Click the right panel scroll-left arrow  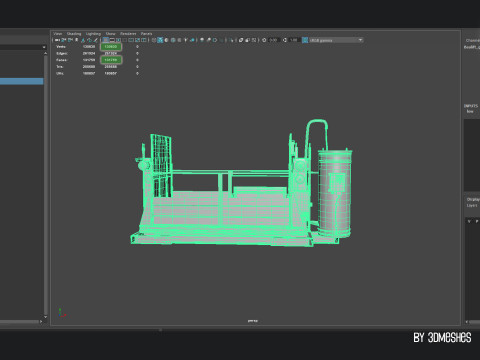(x=467, y=322)
